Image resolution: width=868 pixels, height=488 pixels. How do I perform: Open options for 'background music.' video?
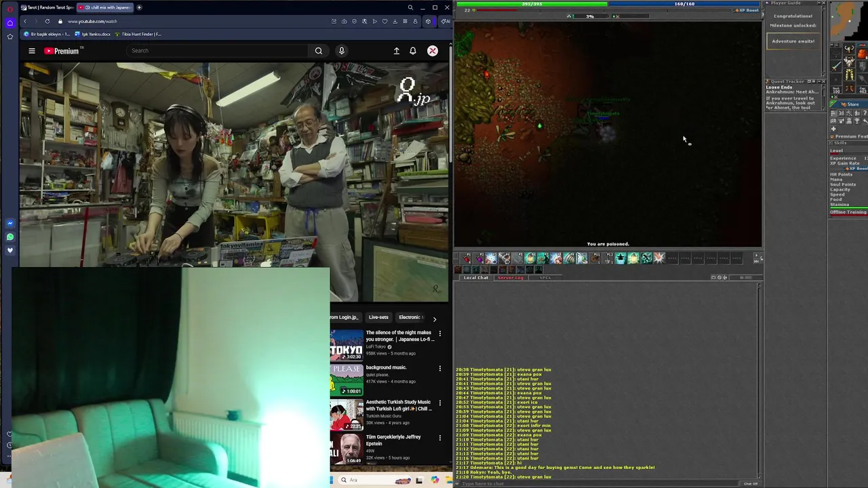(440, 368)
